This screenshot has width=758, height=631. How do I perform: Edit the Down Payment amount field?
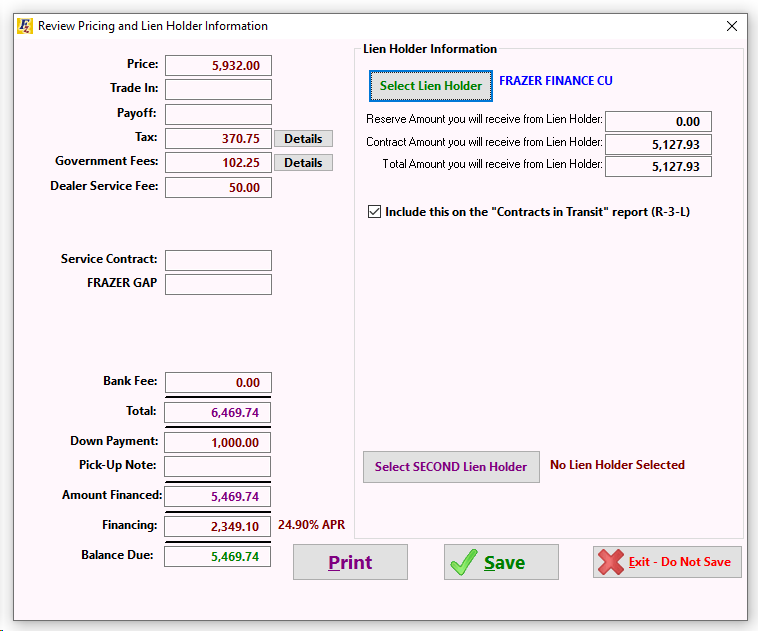[217, 442]
